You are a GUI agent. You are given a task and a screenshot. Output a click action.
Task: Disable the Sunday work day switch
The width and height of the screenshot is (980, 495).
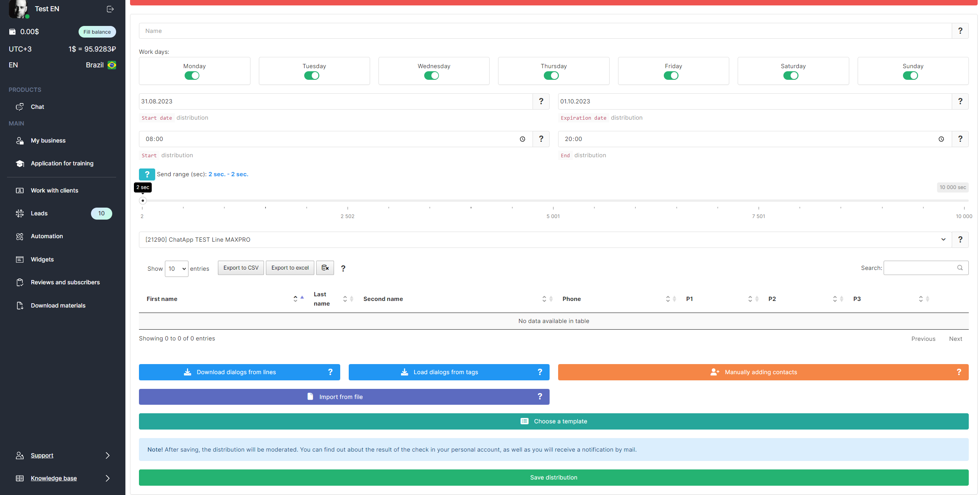pos(910,76)
